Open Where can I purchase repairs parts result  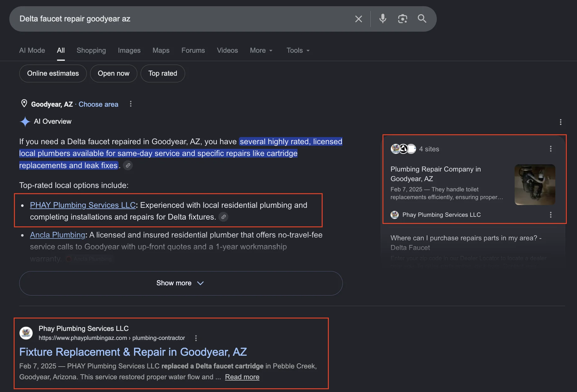tap(466, 243)
